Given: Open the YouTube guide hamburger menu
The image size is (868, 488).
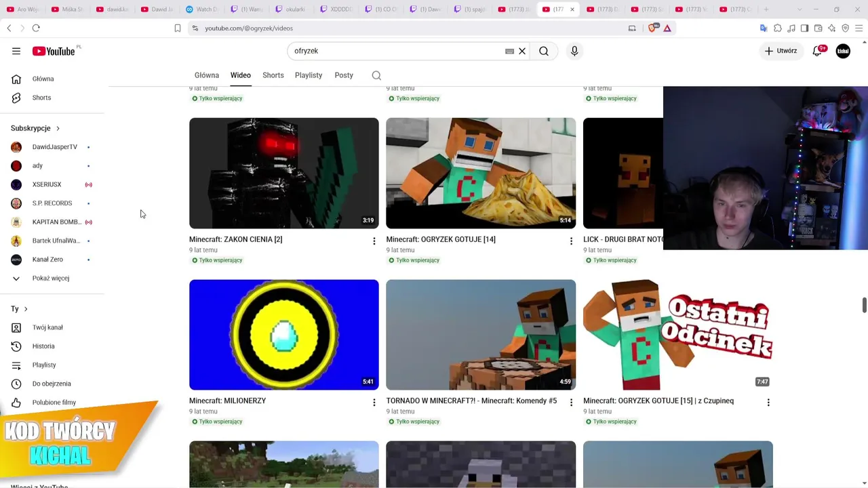Looking at the screenshot, I should click(x=16, y=51).
